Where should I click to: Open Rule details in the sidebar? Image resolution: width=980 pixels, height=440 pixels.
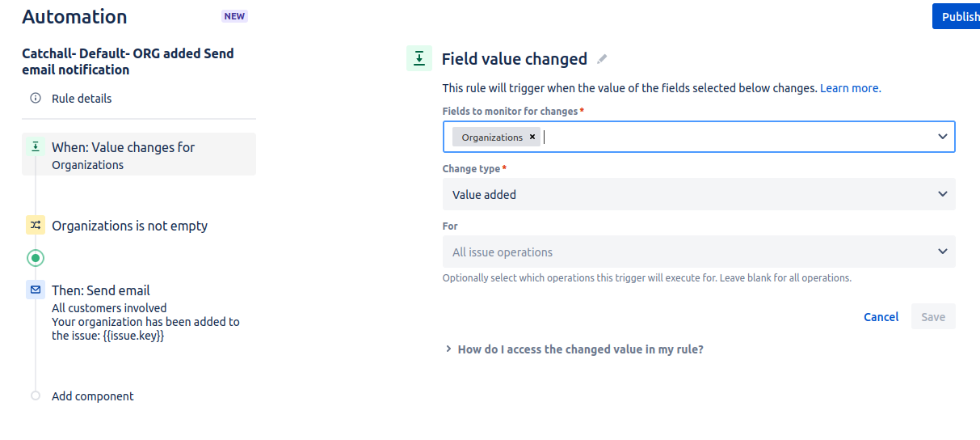[82, 99]
